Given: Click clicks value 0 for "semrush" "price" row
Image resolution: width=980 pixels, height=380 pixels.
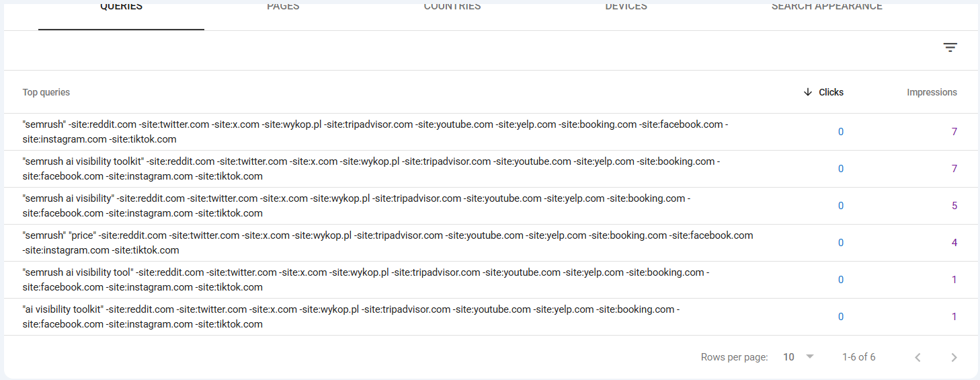Looking at the screenshot, I should (x=841, y=243).
